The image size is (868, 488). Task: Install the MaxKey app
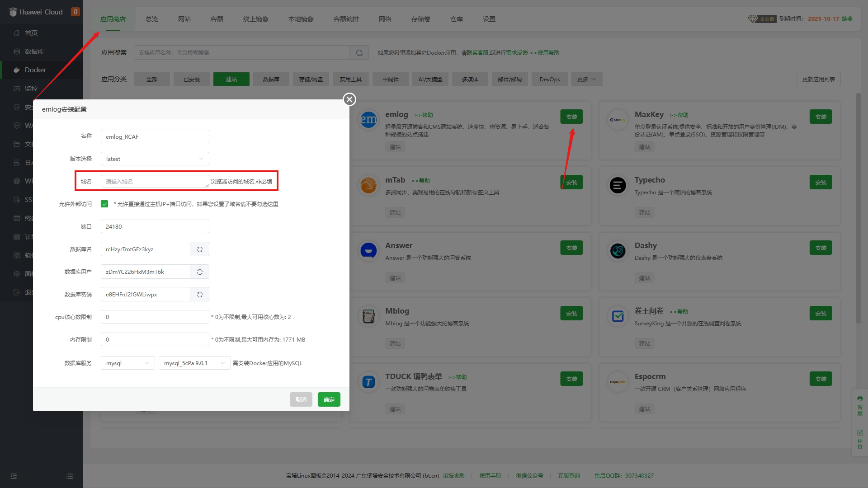tap(821, 117)
